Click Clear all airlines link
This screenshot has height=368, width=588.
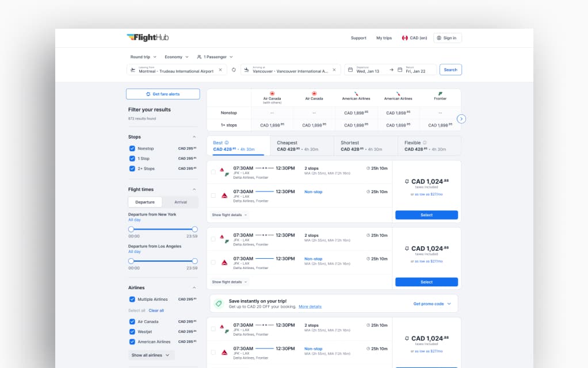(156, 310)
